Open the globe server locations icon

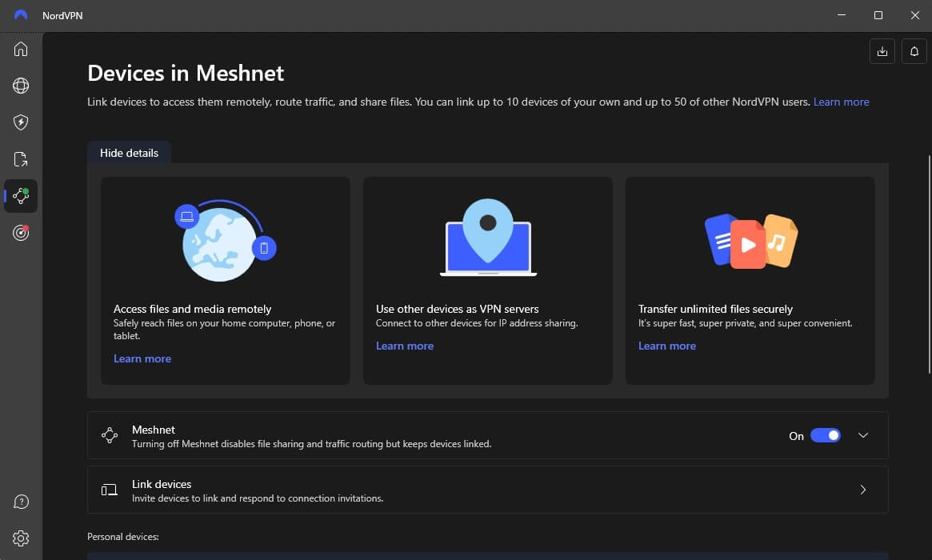point(21,86)
